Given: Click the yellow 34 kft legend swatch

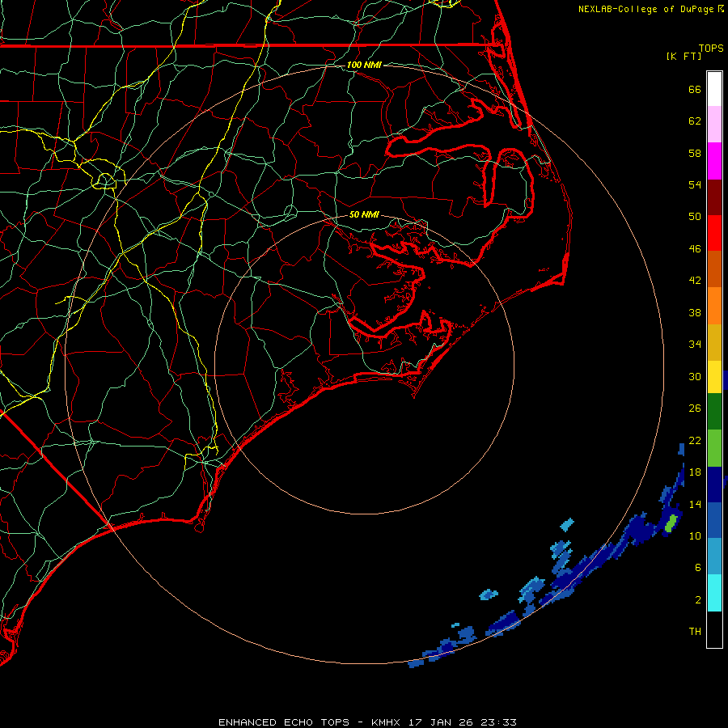Looking at the screenshot, I should 714,377.
